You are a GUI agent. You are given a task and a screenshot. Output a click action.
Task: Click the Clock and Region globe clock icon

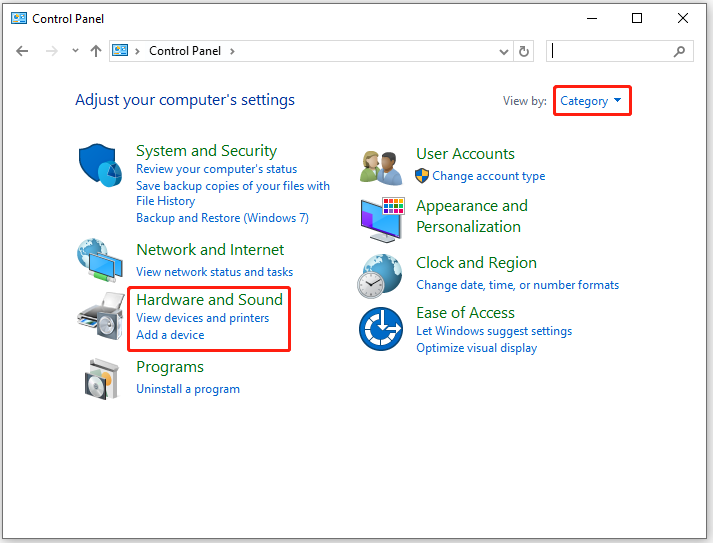tap(380, 276)
